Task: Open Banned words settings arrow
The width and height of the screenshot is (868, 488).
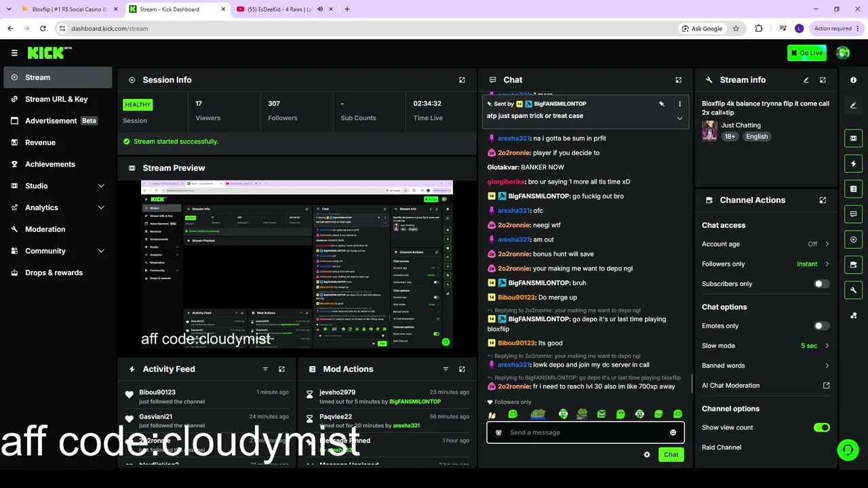Action: (x=827, y=366)
